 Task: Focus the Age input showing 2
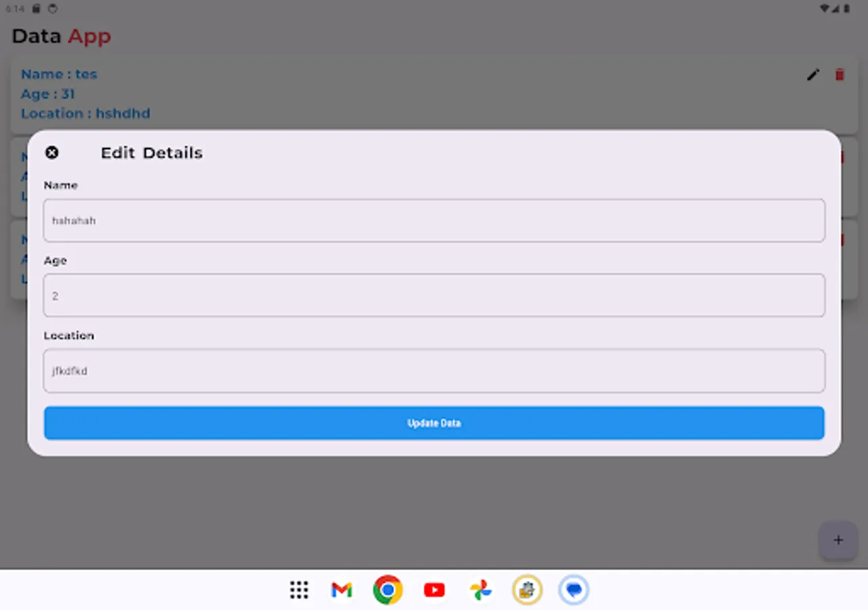(434, 296)
